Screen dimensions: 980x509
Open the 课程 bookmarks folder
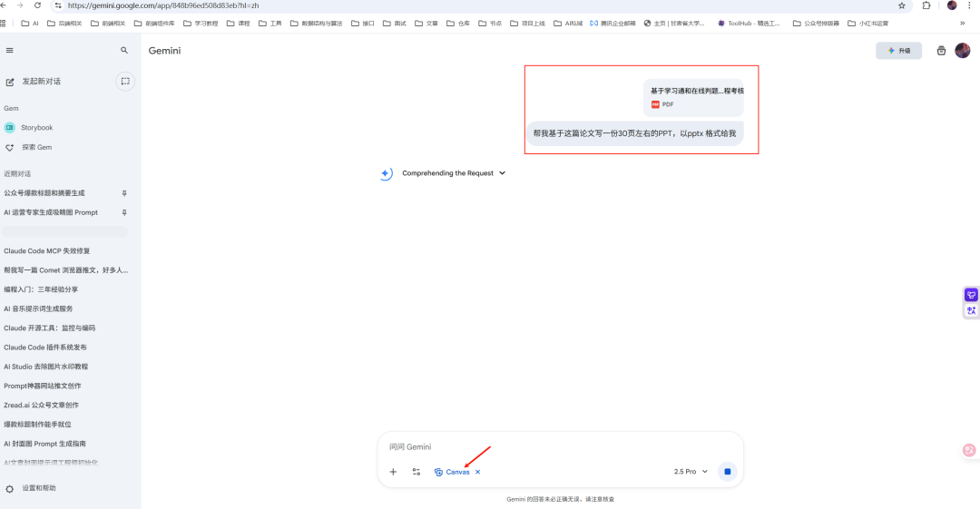[238, 24]
